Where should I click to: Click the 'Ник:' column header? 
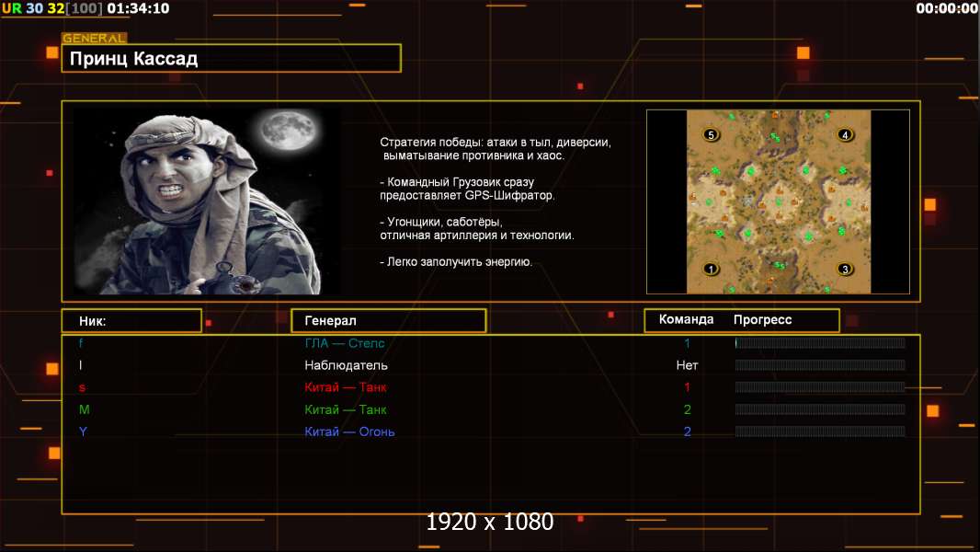tap(131, 321)
